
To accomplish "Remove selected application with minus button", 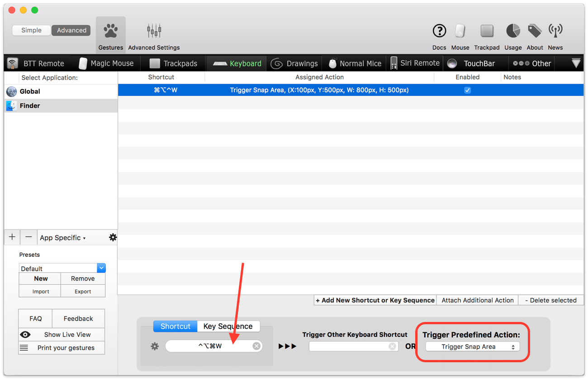I will click(28, 237).
